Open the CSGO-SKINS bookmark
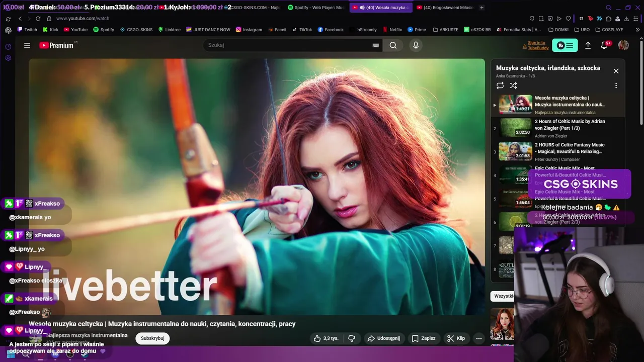 (x=136, y=30)
